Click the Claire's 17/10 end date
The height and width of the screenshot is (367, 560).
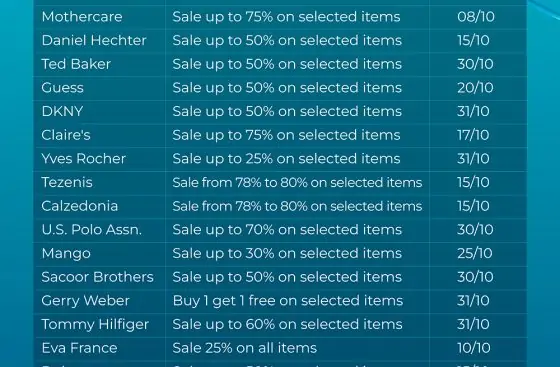point(473,135)
